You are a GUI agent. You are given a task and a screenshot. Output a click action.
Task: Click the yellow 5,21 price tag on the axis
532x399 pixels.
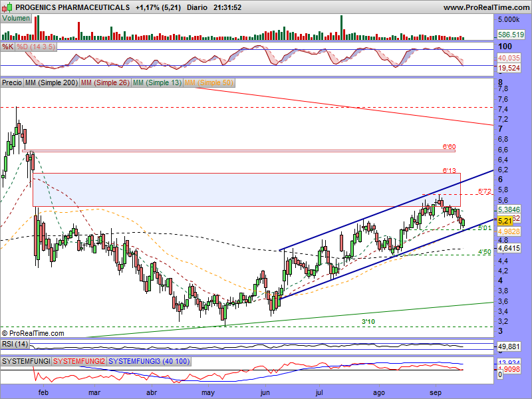tap(505, 221)
